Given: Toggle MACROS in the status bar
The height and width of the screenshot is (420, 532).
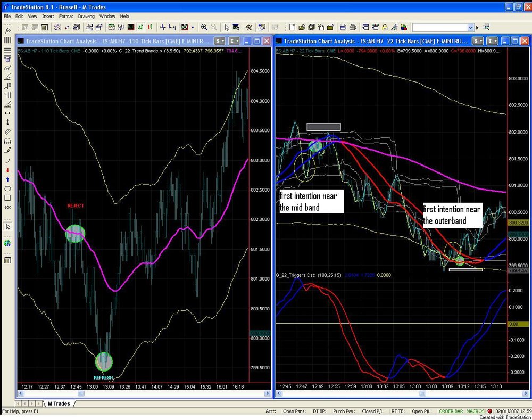Looking at the screenshot, I should [x=475, y=411].
